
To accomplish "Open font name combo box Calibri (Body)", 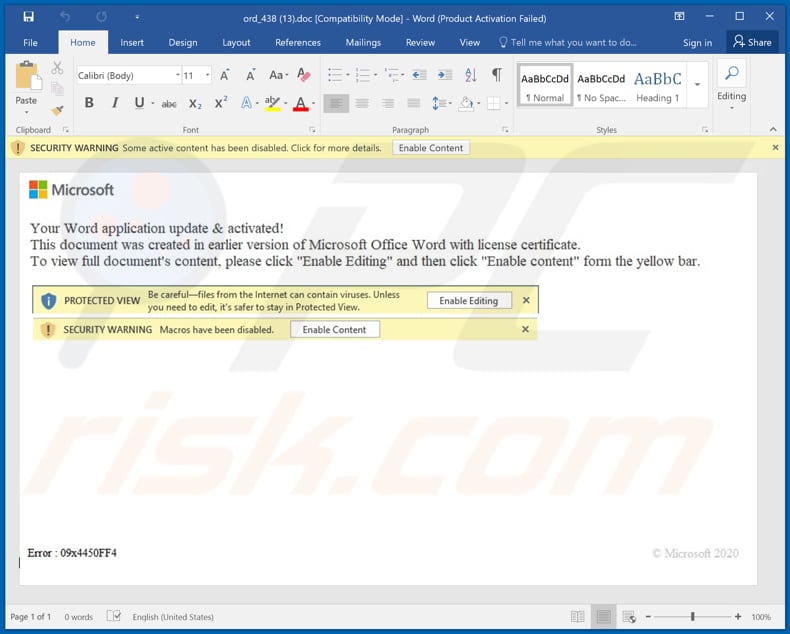I will (128, 76).
